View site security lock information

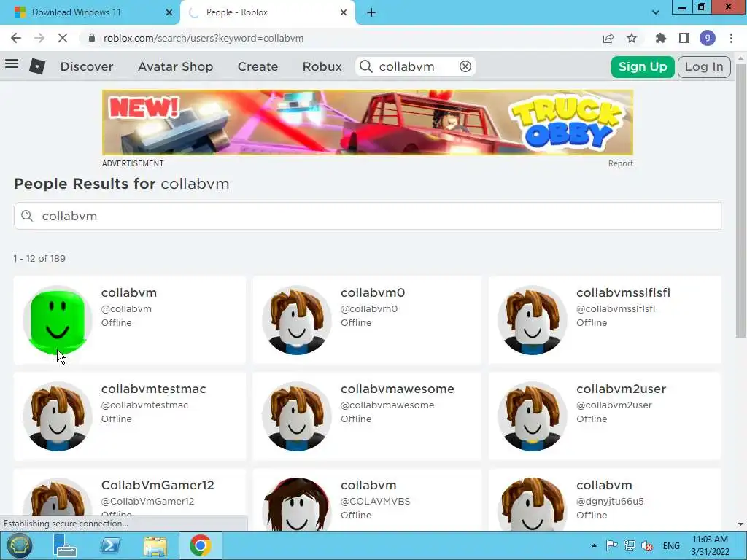tap(92, 38)
